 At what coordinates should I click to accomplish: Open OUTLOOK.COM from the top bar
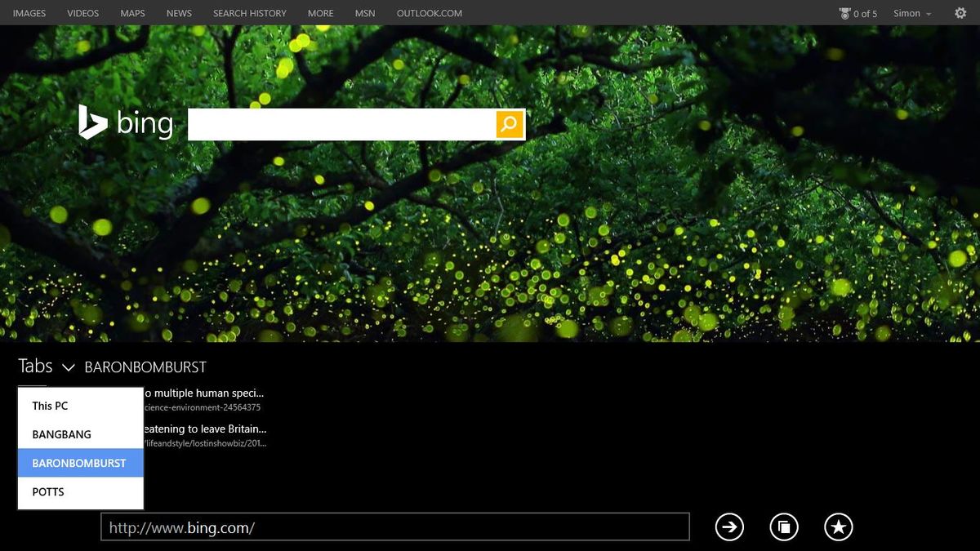[429, 13]
